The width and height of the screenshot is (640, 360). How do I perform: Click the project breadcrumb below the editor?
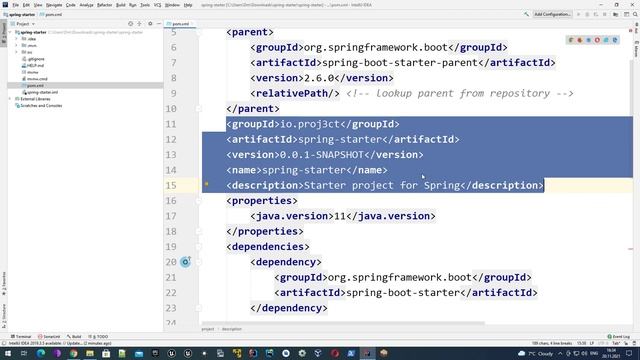tap(207, 329)
